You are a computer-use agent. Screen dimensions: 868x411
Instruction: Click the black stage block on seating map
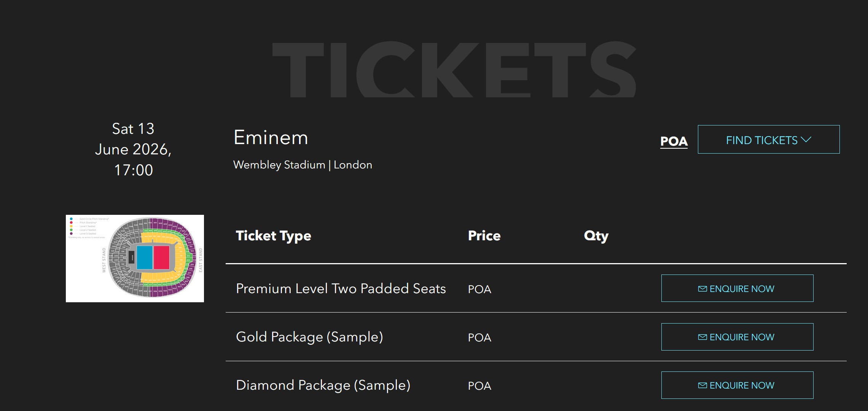point(132,257)
